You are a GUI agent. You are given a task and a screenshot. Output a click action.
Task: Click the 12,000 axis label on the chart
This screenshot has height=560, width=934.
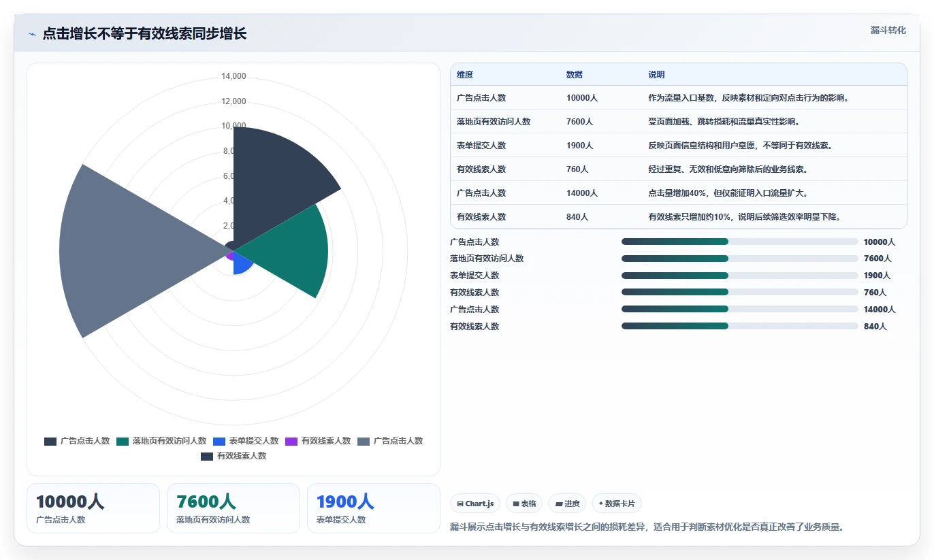(233, 101)
